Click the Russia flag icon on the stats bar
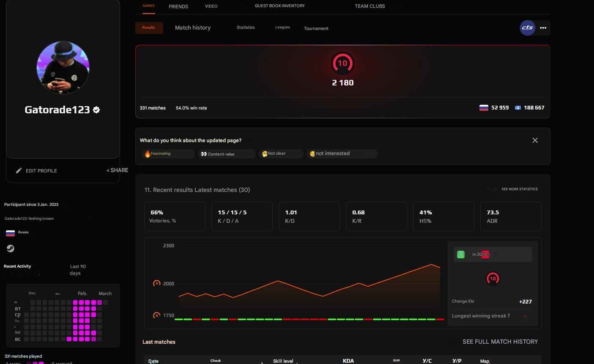The image size is (594, 364). [x=484, y=107]
